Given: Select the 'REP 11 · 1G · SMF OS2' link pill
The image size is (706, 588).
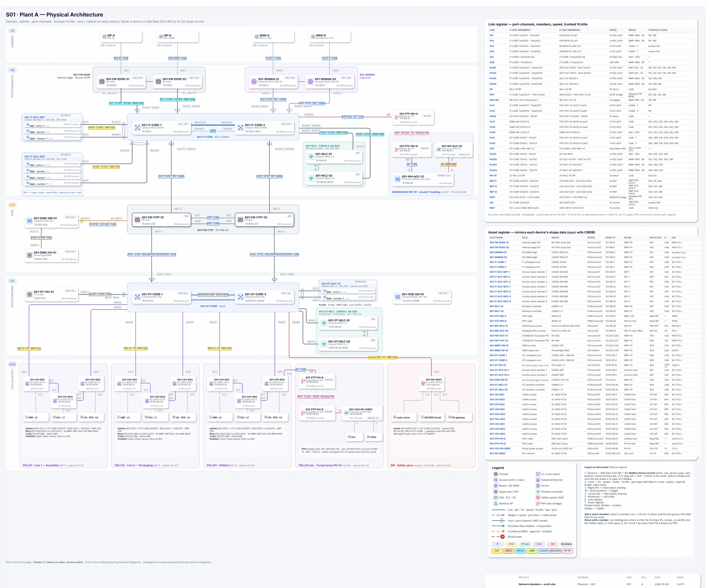Looking at the screenshot, I should pyautogui.click(x=29, y=348).
